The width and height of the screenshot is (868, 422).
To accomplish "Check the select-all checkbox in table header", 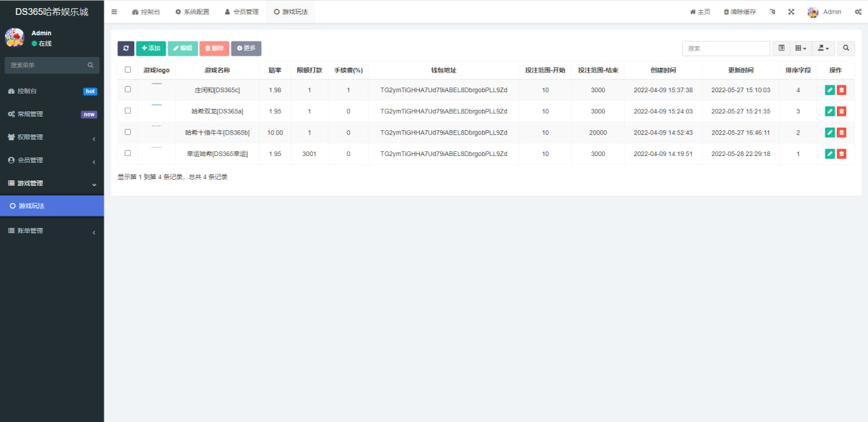I will pyautogui.click(x=127, y=69).
